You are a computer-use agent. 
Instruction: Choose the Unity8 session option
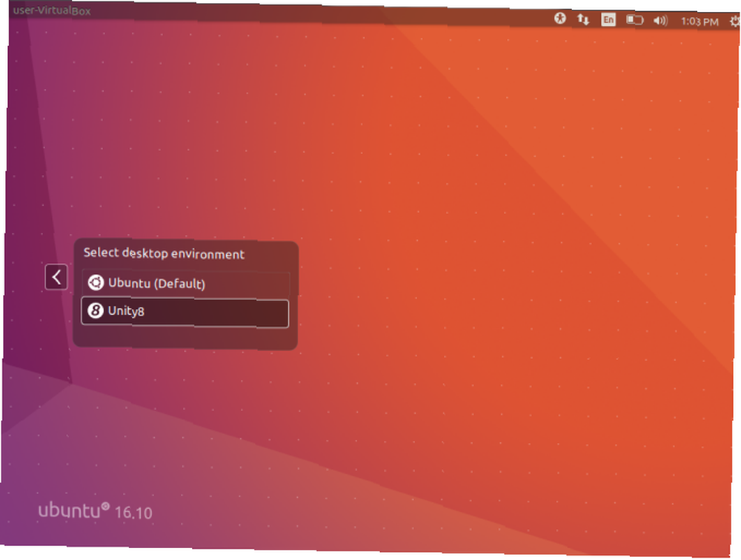point(185,312)
